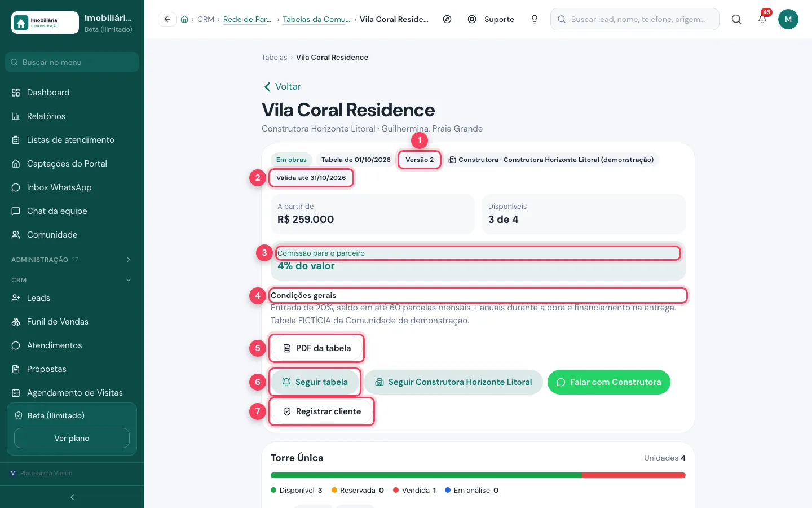
Task: Expand the ADMINISTRAÇÃO section
Action: (x=72, y=260)
